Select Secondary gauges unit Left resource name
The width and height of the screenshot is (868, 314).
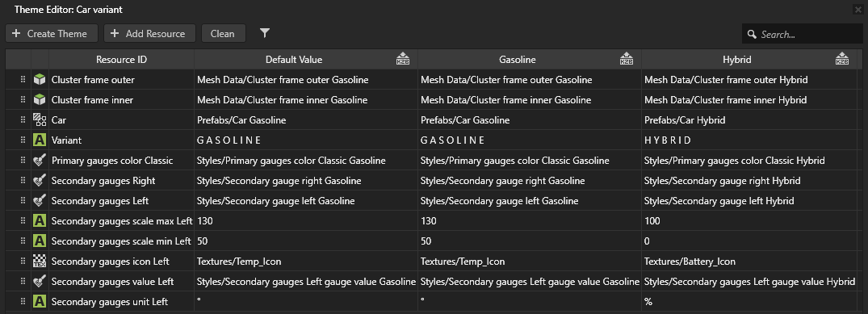click(110, 302)
